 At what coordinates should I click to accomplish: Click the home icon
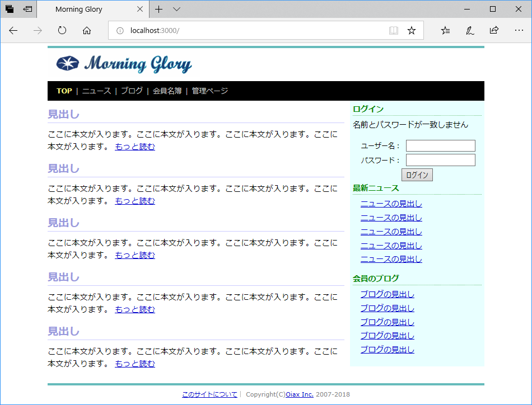point(86,31)
